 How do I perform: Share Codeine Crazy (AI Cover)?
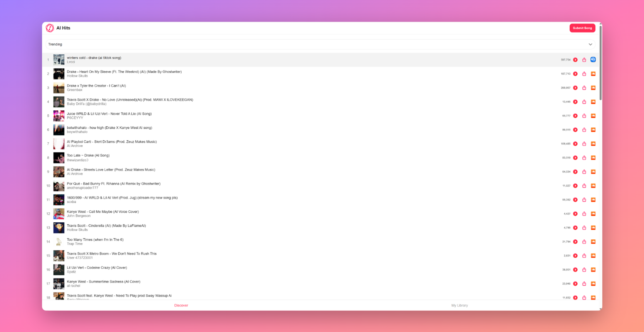tap(584, 270)
